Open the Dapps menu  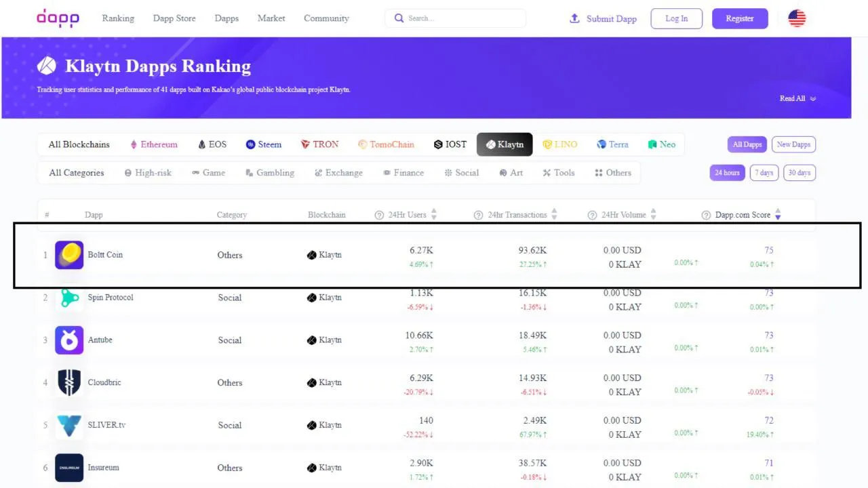tap(226, 18)
